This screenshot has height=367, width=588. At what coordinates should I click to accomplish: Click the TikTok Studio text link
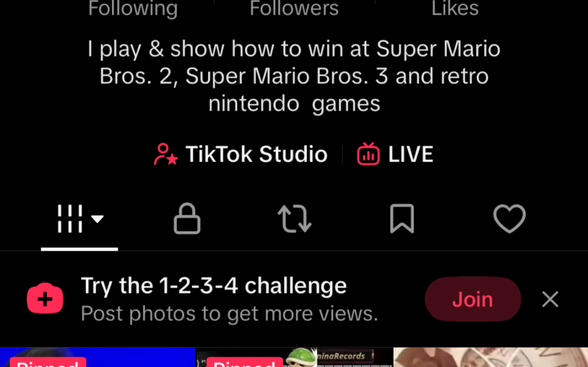(x=256, y=154)
